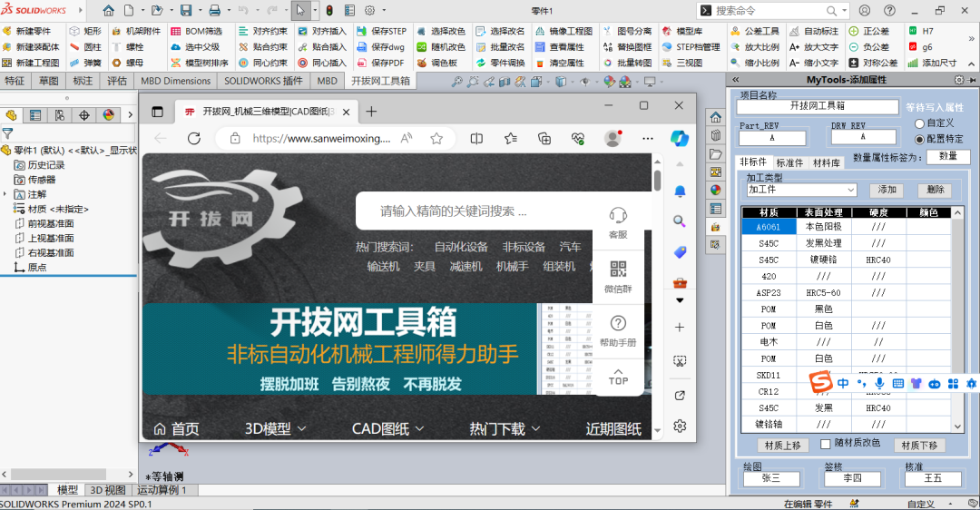
Task: Click the material table vertical scrollbar
Action: click(957, 319)
